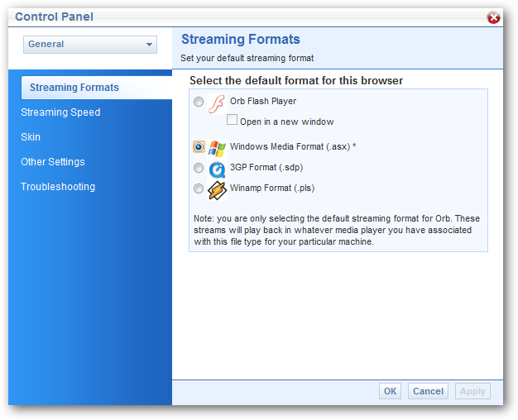The image size is (518, 420).
Task: Choose the Winamp Format radio button
Action: (x=199, y=189)
